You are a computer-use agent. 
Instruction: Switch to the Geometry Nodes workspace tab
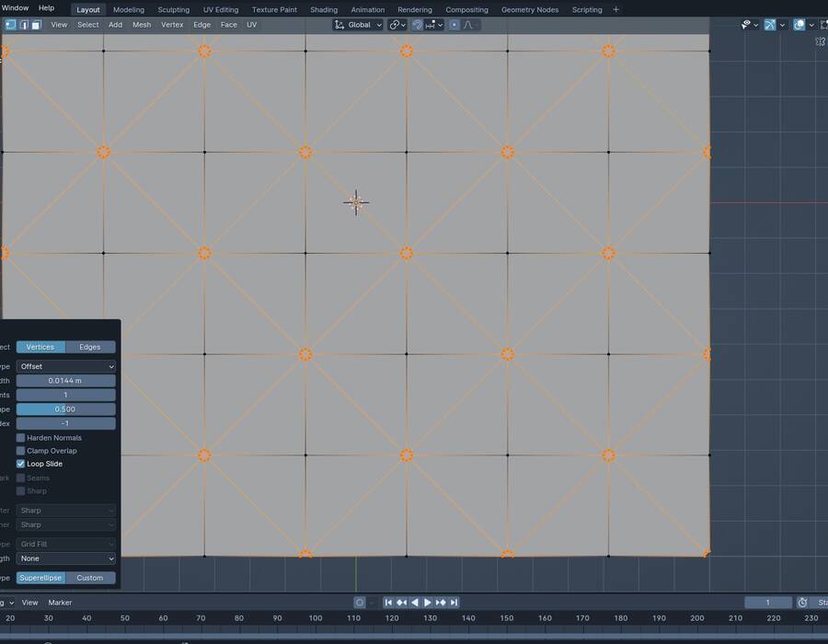click(x=530, y=9)
